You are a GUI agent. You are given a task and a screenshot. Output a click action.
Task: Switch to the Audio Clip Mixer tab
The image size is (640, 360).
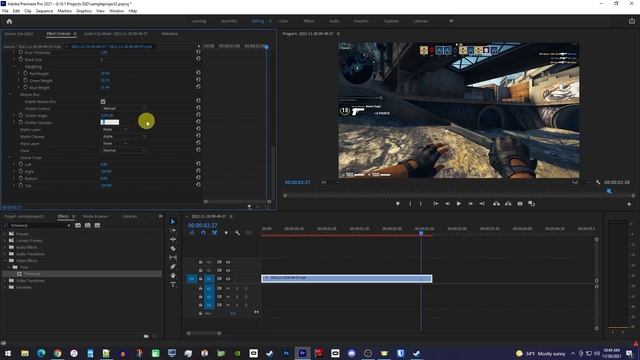click(116, 34)
